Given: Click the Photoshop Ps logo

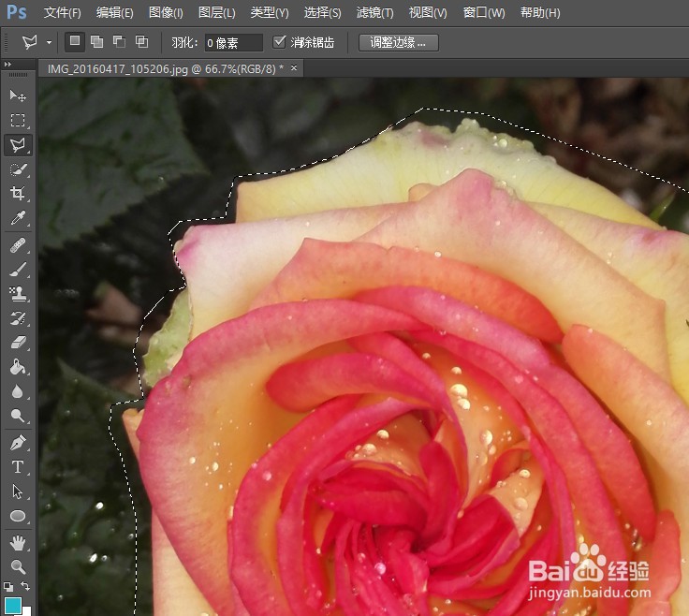Looking at the screenshot, I should (17, 12).
